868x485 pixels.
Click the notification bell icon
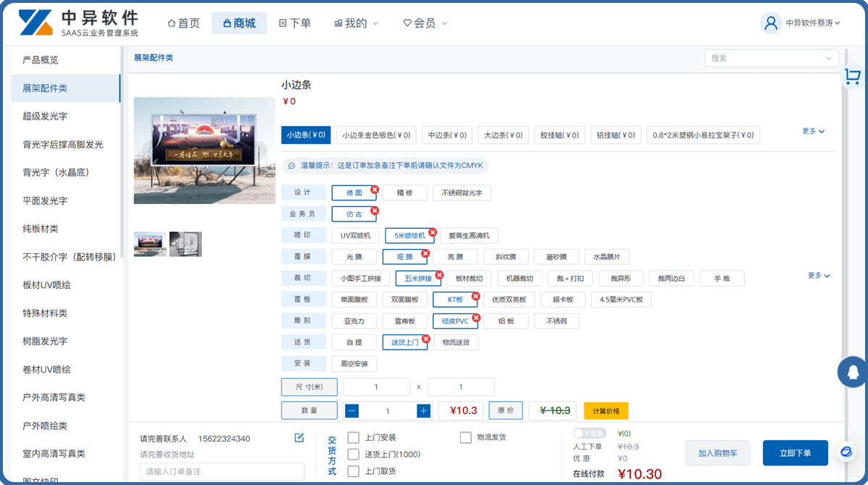852,372
